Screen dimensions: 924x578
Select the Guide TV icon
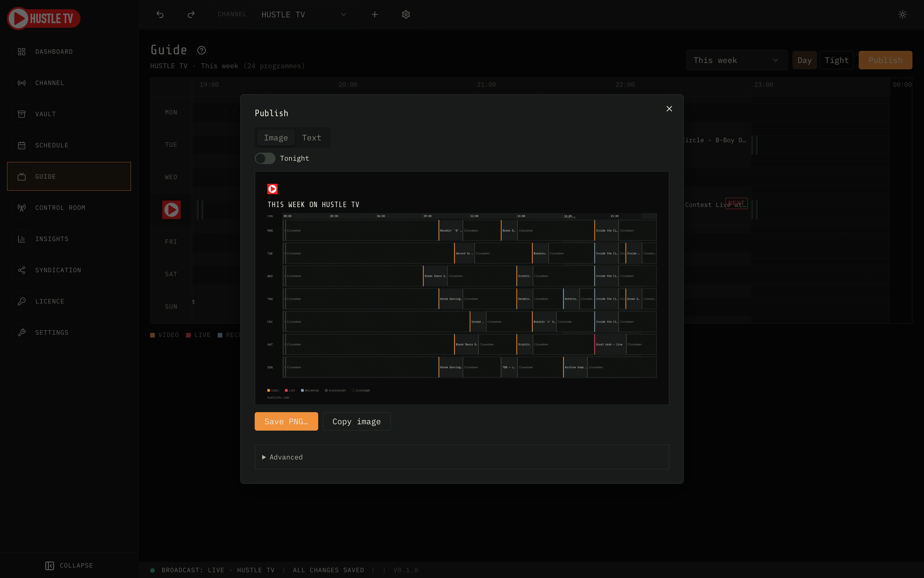point(22,177)
